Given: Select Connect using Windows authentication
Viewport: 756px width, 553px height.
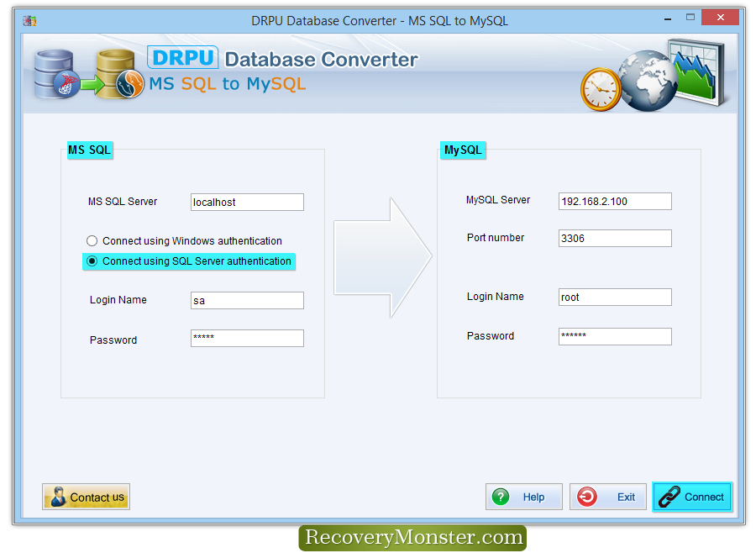Looking at the screenshot, I should click(x=184, y=241).
